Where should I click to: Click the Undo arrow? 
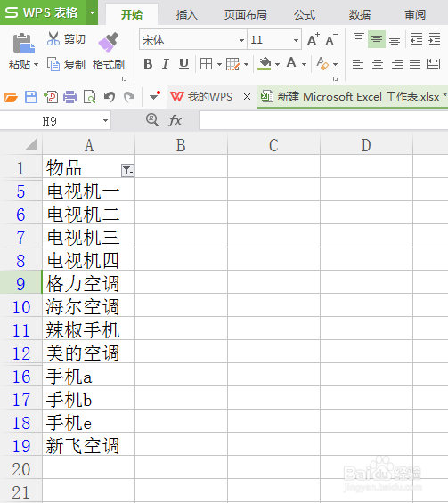(x=110, y=97)
